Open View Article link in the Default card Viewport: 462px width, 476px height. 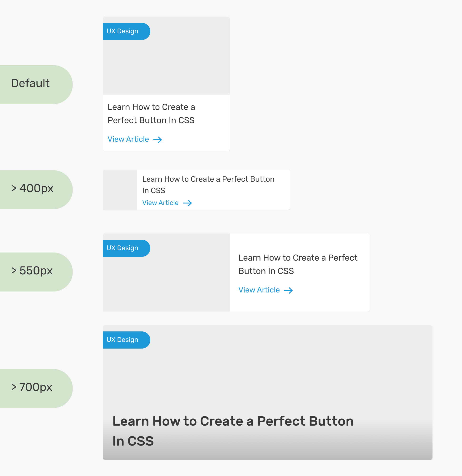(x=128, y=139)
